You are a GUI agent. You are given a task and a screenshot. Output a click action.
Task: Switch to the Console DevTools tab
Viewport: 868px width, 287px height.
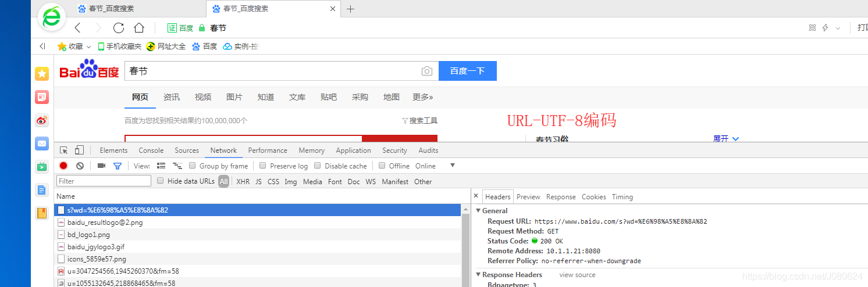151,150
